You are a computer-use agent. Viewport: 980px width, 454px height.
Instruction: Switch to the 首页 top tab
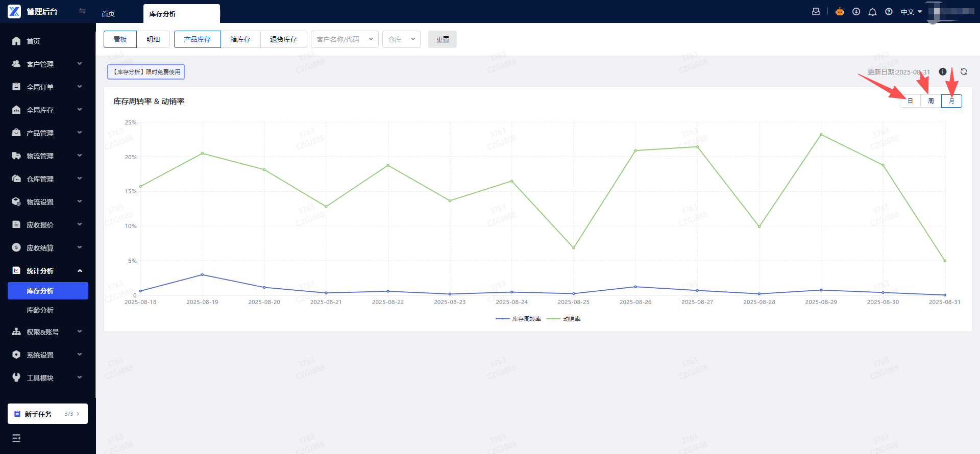click(x=108, y=14)
